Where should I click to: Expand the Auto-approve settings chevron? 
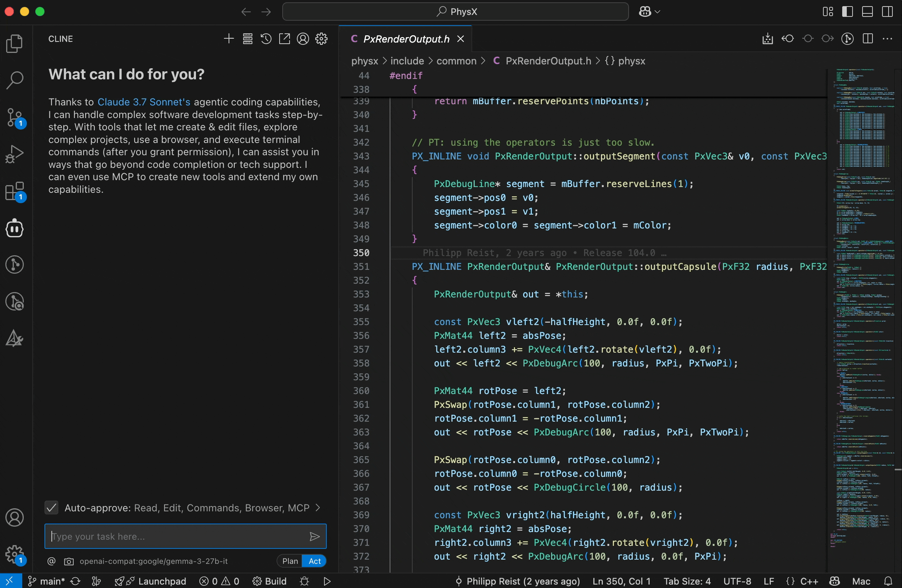pyautogui.click(x=318, y=508)
